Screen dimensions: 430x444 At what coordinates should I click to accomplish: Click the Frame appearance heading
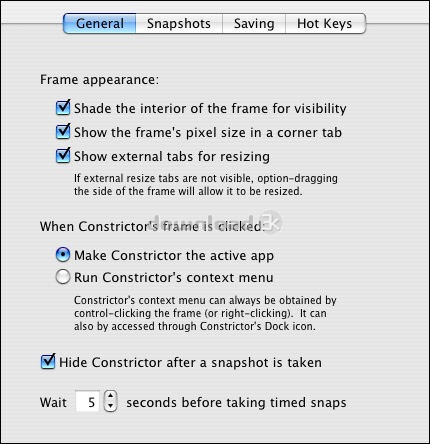click(99, 80)
